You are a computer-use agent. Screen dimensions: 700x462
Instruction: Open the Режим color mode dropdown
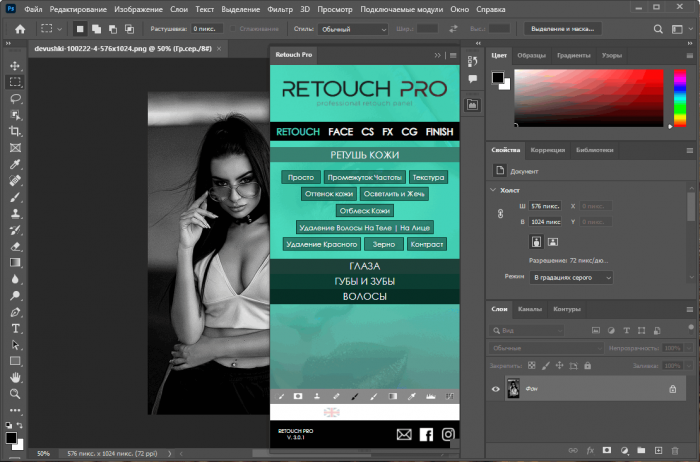pyautogui.click(x=571, y=277)
